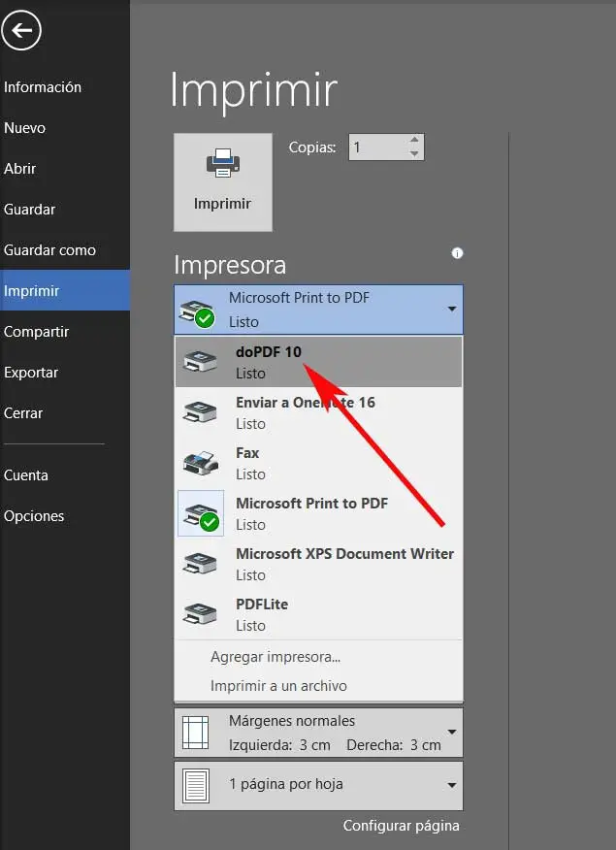Choose the Microsoft Print to PDF name in the list
The height and width of the screenshot is (850, 616).
(x=312, y=503)
